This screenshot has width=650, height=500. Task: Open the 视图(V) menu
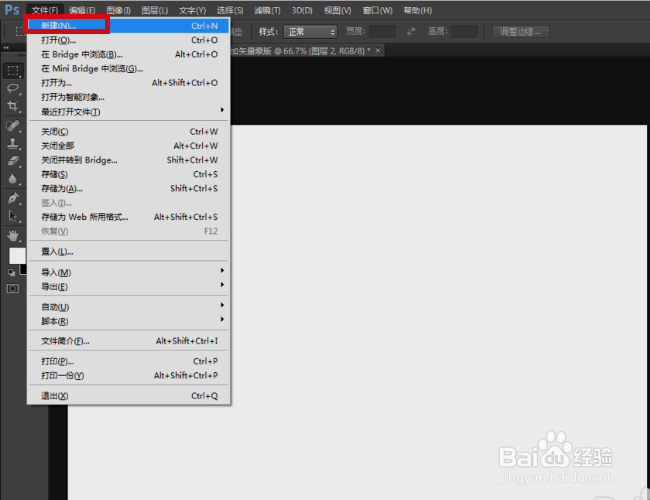point(337,10)
